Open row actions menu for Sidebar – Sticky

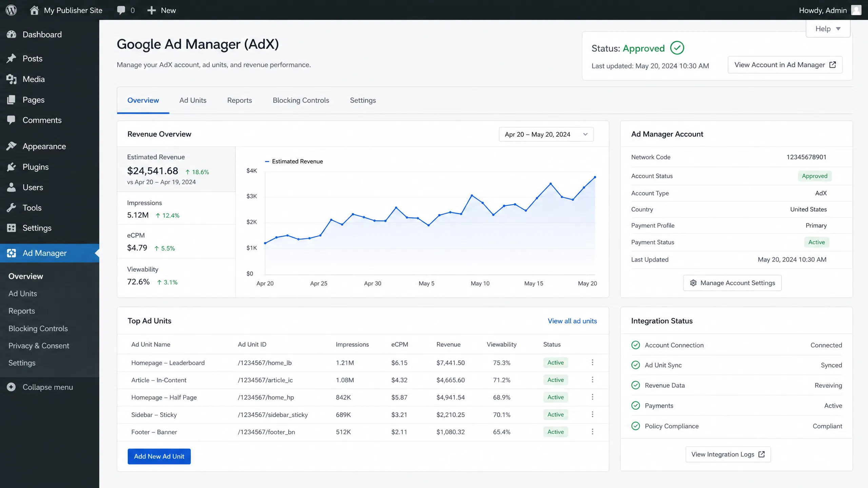(592, 414)
